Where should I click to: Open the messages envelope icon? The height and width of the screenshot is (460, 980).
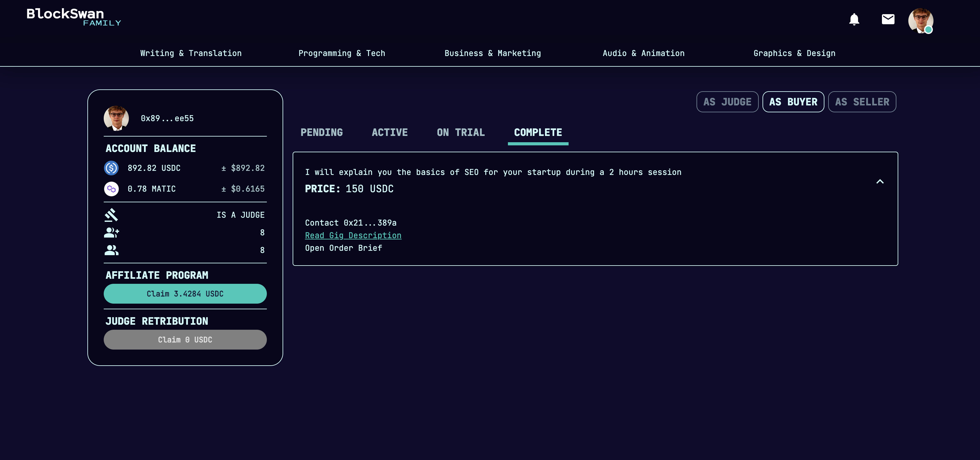coord(888,19)
